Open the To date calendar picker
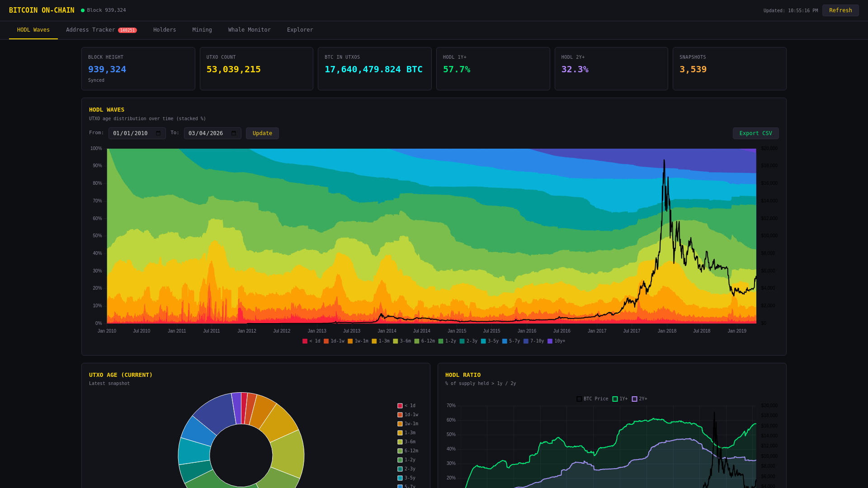868x488 pixels. (x=234, y=133)
